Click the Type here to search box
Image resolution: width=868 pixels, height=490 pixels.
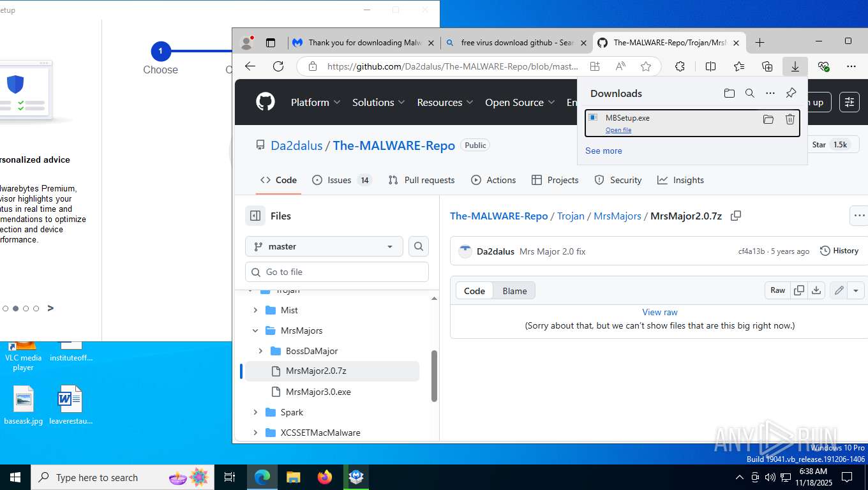(x=123, y=477)
